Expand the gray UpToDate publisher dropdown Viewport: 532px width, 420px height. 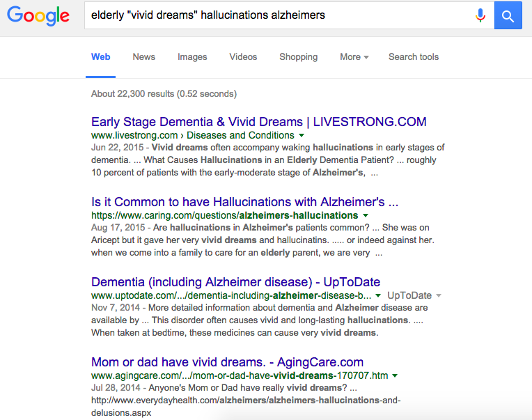pyautogui.click(x=414, y=295)
